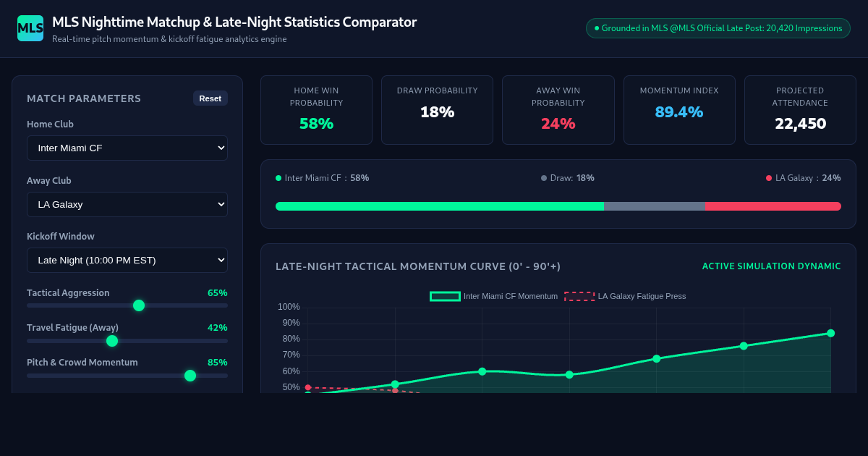The width and height of the screenshot is (868, 456).
Task: Click the MLS Official Late Post badge
Action: tap(718, 28)
